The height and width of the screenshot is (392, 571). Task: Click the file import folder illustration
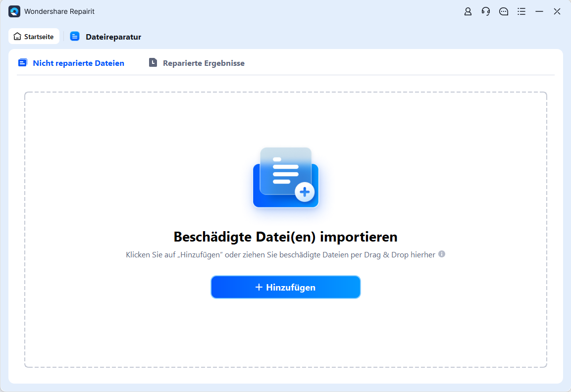coord(286,177)
